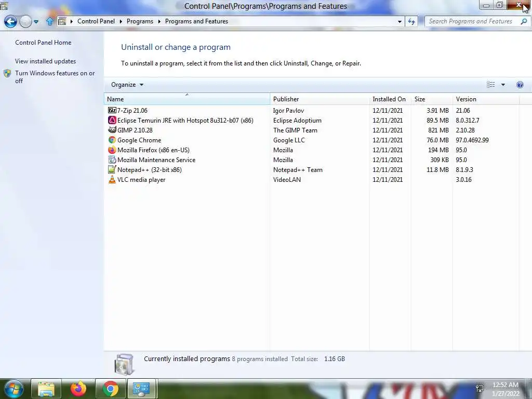Refresh the Programs and Features view

pos(411,21)
